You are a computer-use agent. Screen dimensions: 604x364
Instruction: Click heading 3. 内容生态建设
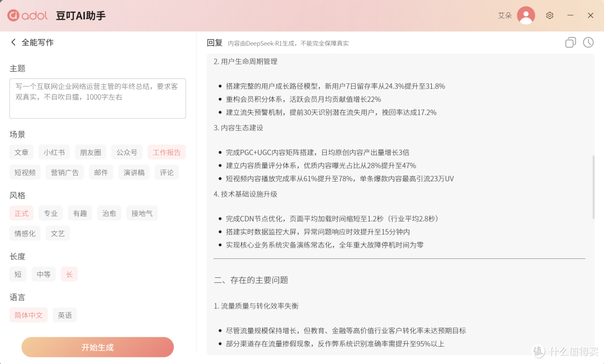point(238,127)
